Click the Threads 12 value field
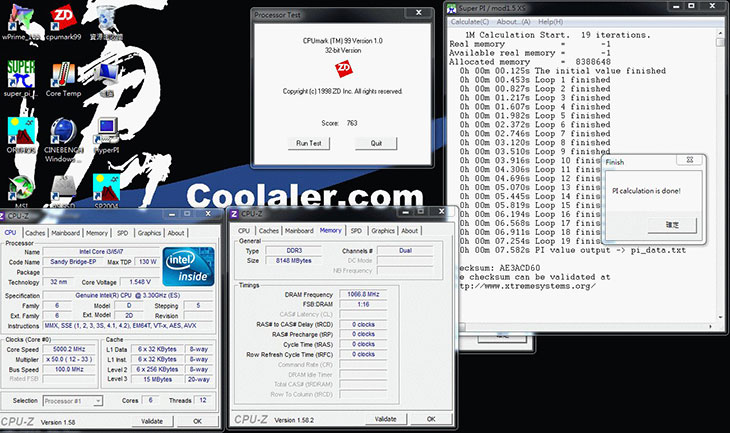The image size is (730, 433). pyautogui.click(x=203, y=400)
